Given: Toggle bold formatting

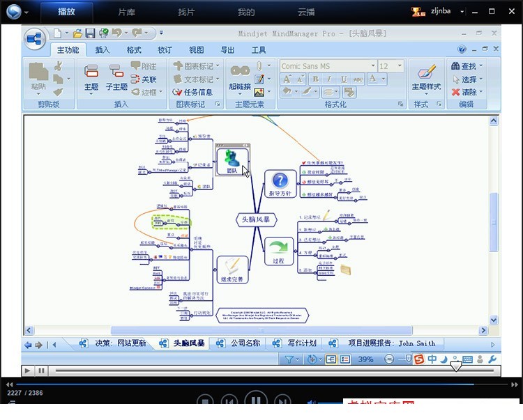Looking at the screenshot, I should pyautogui.click(x=315, y=79).
